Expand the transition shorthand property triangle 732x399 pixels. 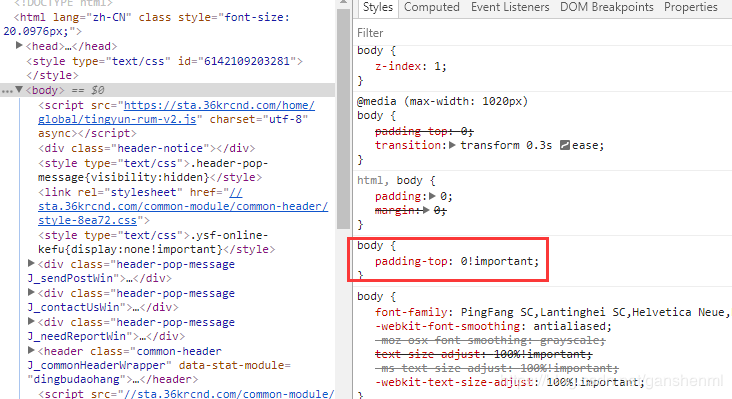[452, 145]
